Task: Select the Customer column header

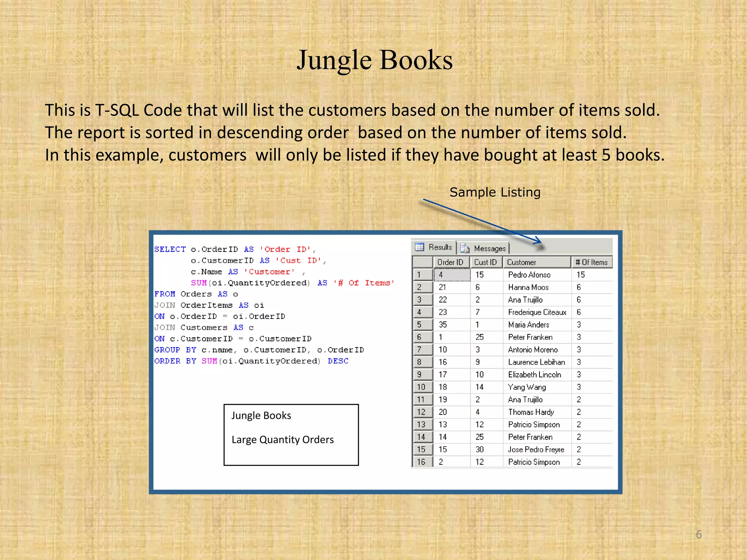Action: tap(537, 262)
